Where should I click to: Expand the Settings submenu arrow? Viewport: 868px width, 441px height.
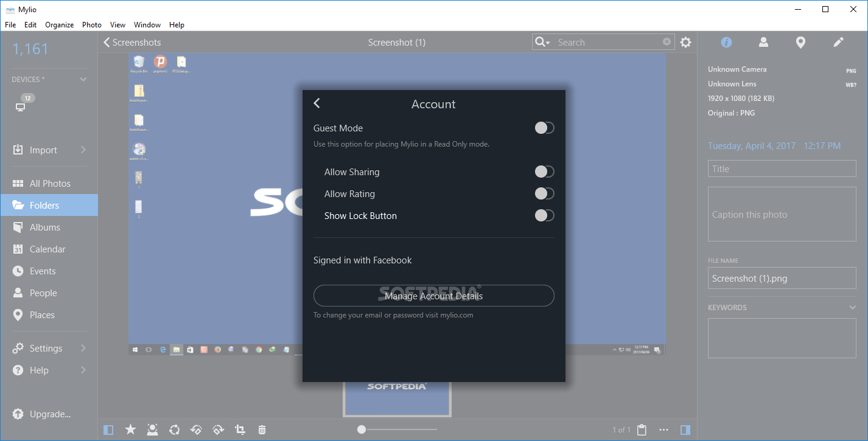click(83, 348)
